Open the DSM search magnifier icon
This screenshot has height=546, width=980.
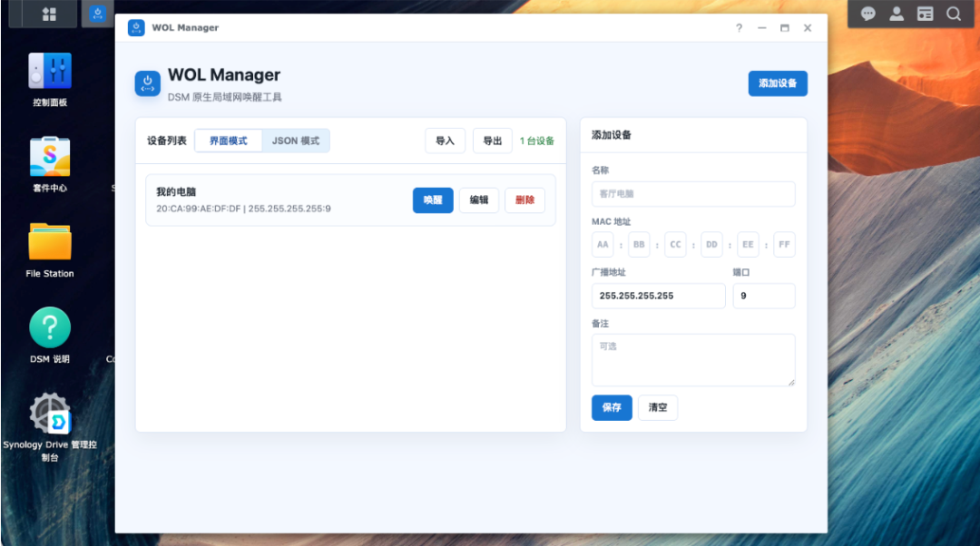(953, 14)
